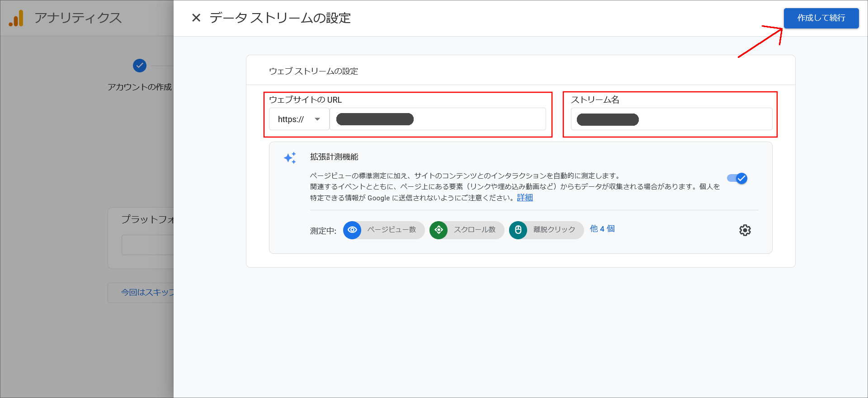Click the ストリーム名 input field
Viewport: 868px width, 398px height.
671,119
